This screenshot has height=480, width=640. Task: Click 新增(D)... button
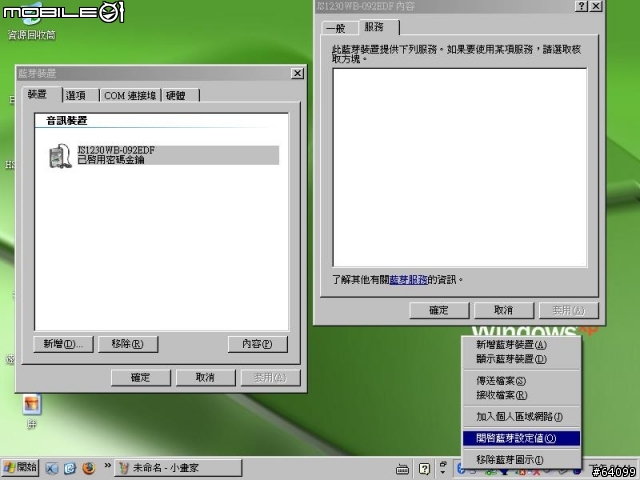(x=63, y=344)
